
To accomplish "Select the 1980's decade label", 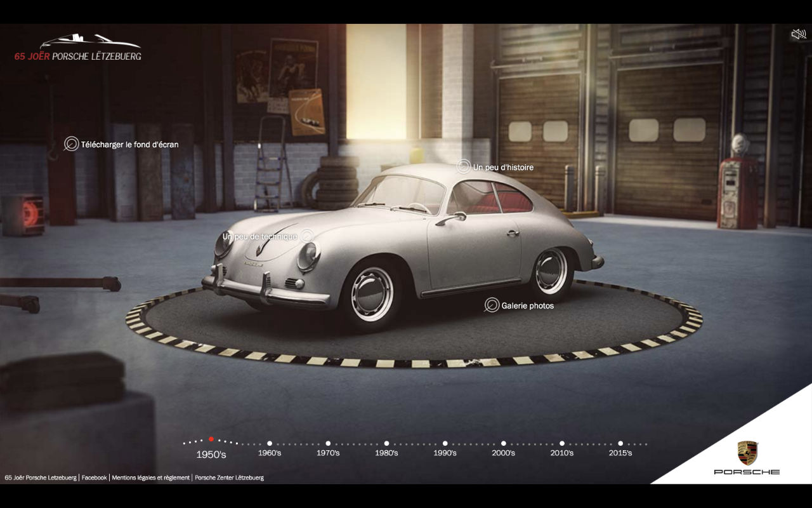I will pos(386,453).
